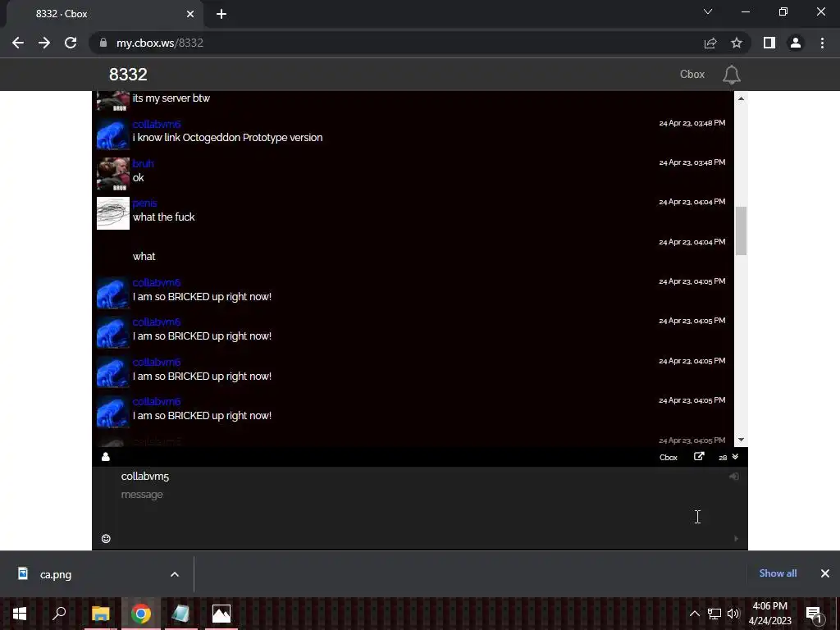840x630 pixels.
Task: Click the penis username link
Action: pos(144,203)
